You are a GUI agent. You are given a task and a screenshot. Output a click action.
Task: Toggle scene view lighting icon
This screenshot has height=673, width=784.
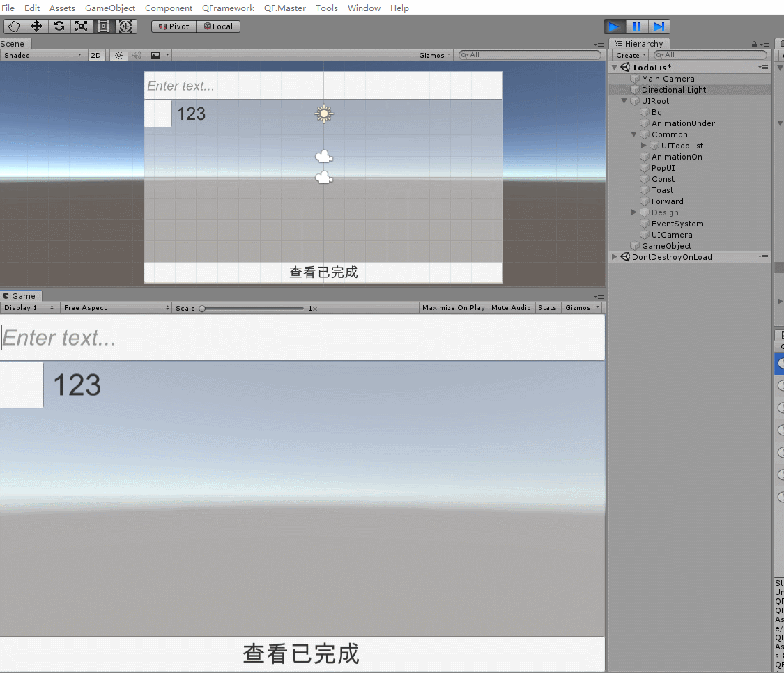coord(119,55)
